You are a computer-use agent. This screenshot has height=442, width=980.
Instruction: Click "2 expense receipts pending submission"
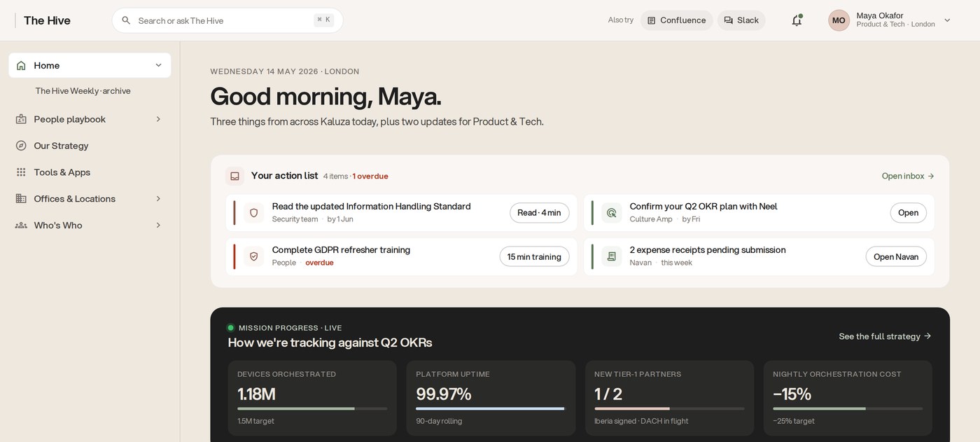[x=708, y=250]
